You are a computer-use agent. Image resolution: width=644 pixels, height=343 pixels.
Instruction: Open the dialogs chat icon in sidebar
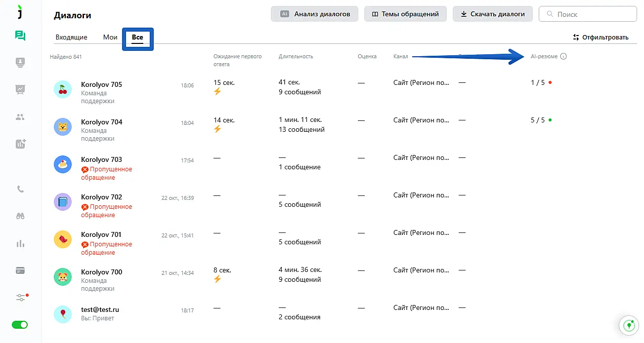tap(20, 36)
